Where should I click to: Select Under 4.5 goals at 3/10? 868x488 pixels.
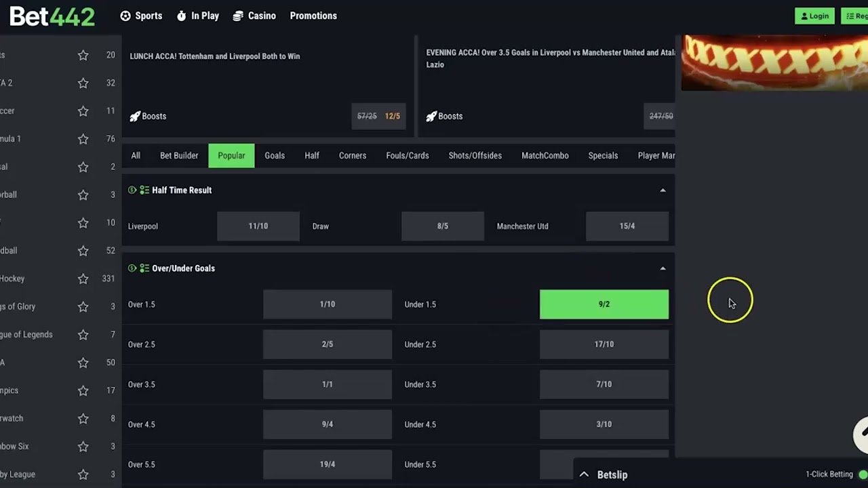pos(604,424)
